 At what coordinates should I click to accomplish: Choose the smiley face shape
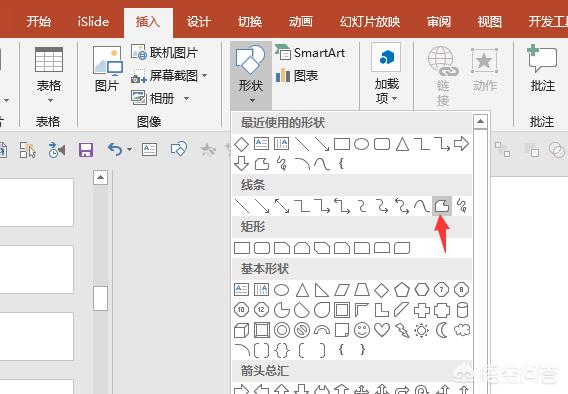click(362, 330)
